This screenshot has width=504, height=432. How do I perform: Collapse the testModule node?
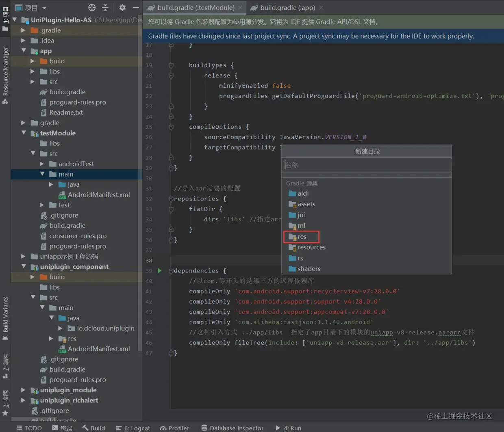pos(24,133)
